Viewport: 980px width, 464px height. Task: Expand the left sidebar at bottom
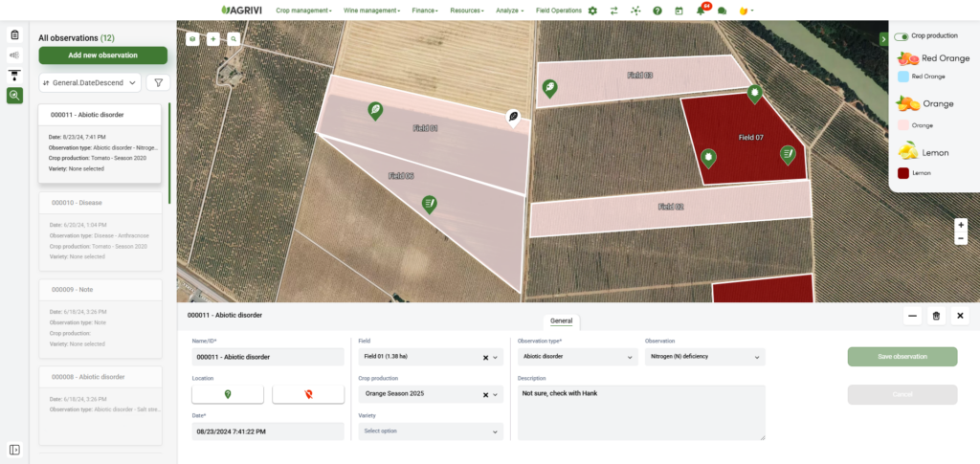[14, 450]
